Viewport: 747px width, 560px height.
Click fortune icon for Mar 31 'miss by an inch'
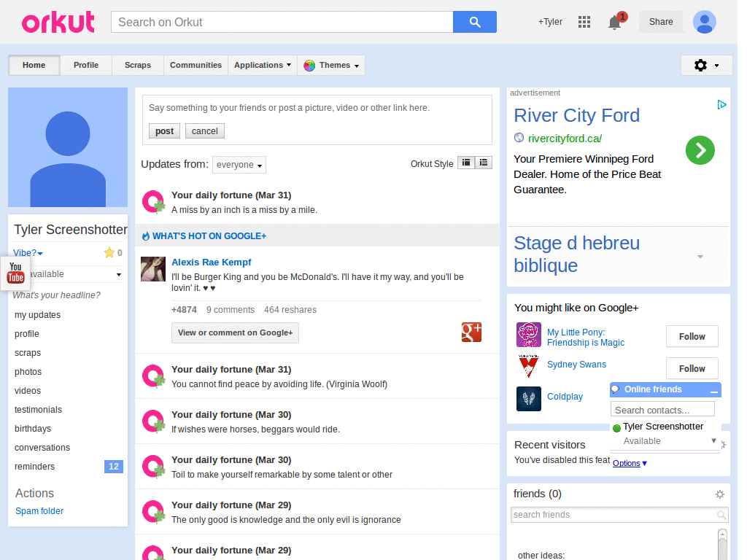coord(154,202)
